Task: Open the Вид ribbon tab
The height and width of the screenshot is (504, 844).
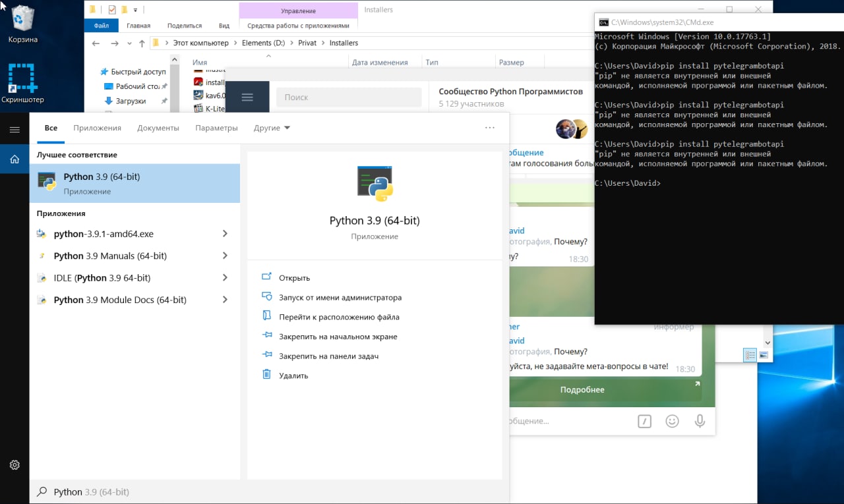Action: pos(224,26)
